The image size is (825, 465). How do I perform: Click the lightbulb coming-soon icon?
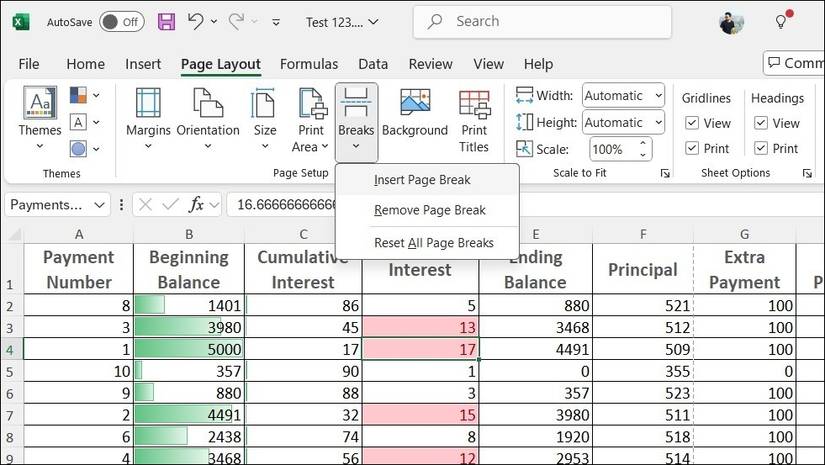coord(781,22)
